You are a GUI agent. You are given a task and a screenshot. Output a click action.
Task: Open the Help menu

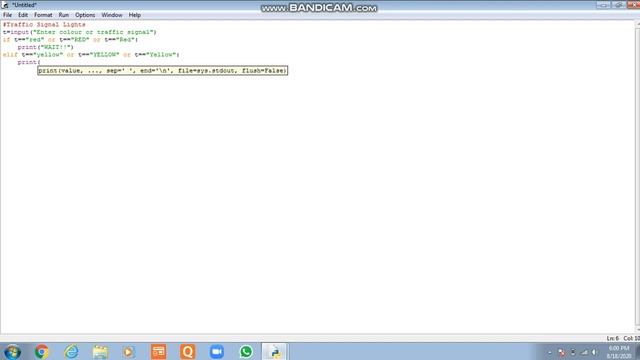tap(135, 15)
